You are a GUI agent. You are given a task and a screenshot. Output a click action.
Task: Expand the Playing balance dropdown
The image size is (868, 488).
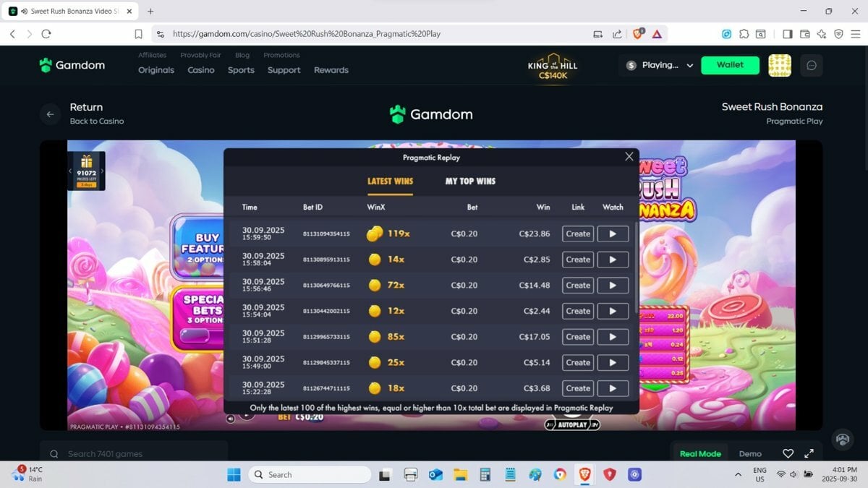click(689, 65)
